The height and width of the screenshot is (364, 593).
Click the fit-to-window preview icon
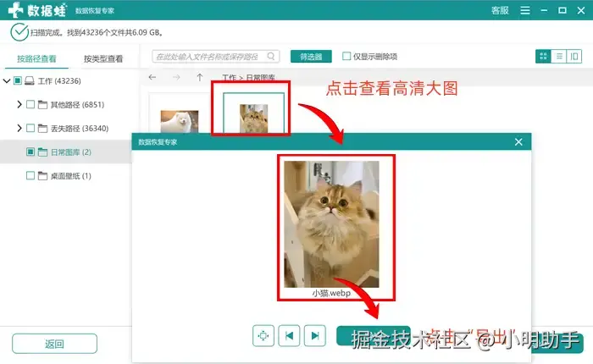click(x=263, y=336)
